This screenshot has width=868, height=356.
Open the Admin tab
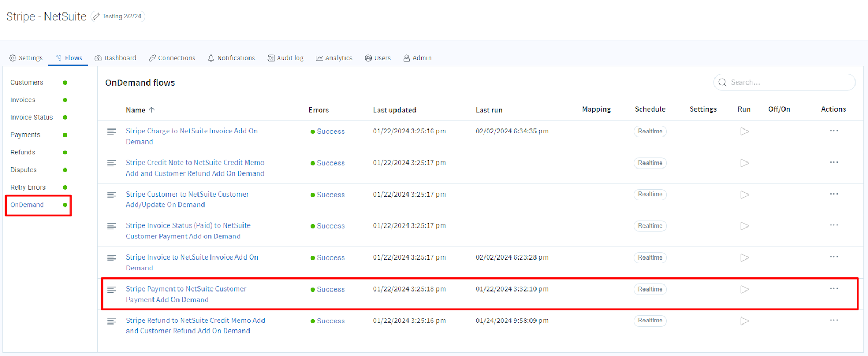417,58
